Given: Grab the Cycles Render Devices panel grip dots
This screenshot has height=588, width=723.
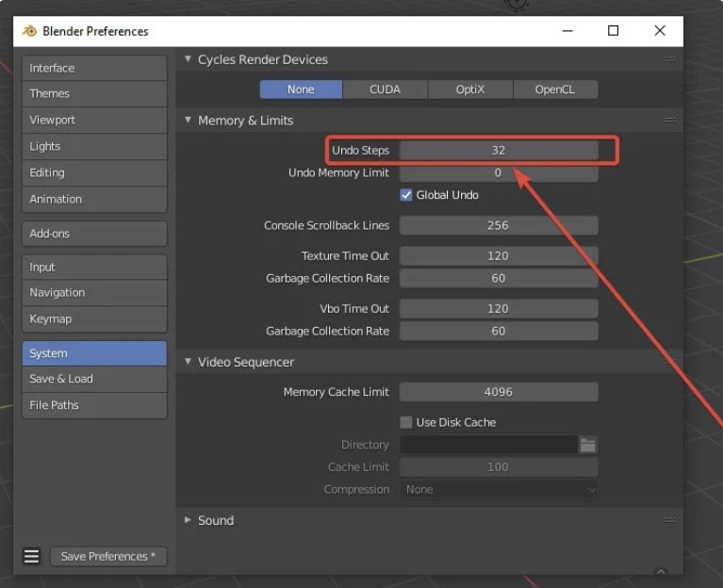Looking at the screenshot, I should click(x=670, y=59).
